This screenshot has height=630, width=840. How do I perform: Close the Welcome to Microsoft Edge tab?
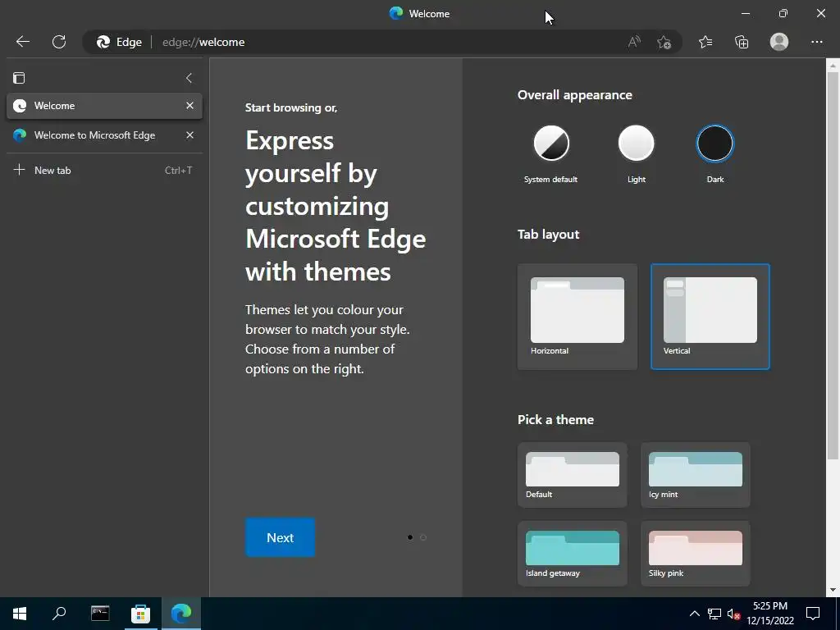[x=189, y=135]
